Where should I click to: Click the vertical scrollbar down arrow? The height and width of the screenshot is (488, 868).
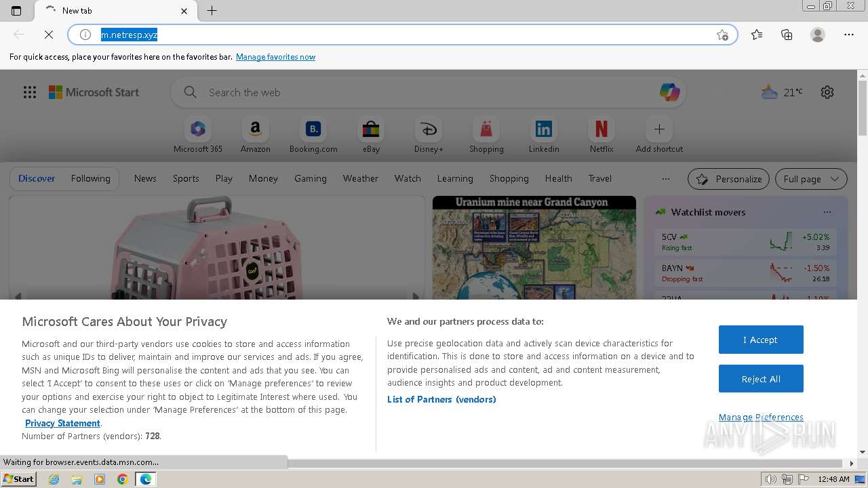tap(863, 451)
